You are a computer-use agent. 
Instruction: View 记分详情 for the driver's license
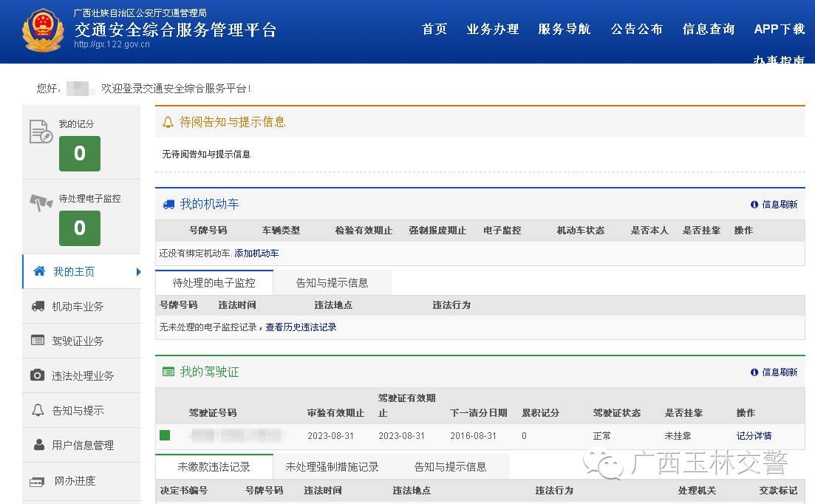754,435
